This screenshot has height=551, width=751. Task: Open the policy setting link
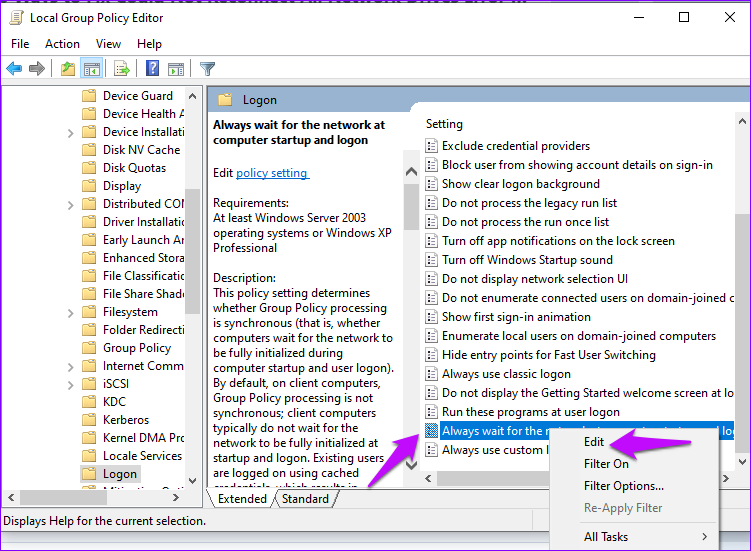coord(273,173)
